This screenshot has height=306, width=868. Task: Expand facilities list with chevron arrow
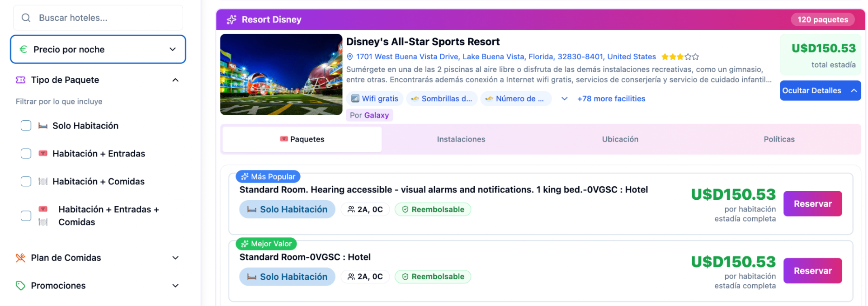click(x=564, y=99)
